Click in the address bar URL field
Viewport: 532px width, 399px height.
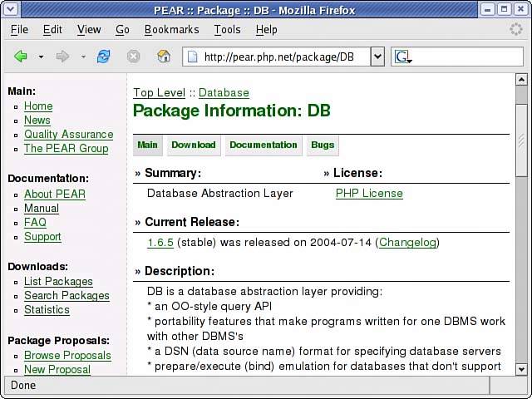point(283,57)
